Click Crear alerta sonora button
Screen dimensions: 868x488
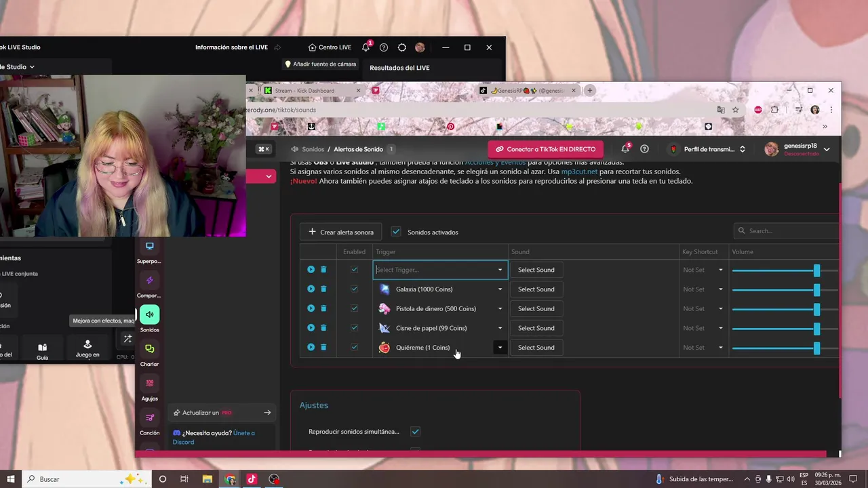pos(341,232)
